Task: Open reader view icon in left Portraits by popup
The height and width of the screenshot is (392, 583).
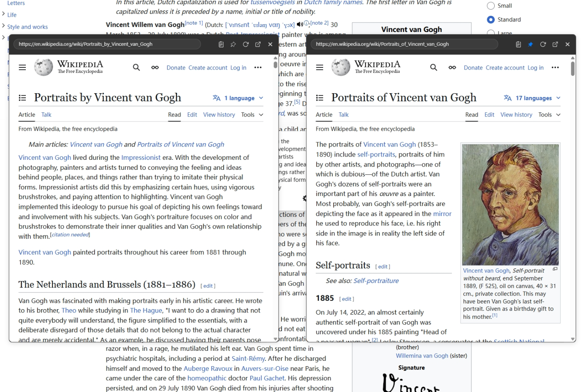Action: (x=221, y=44)
